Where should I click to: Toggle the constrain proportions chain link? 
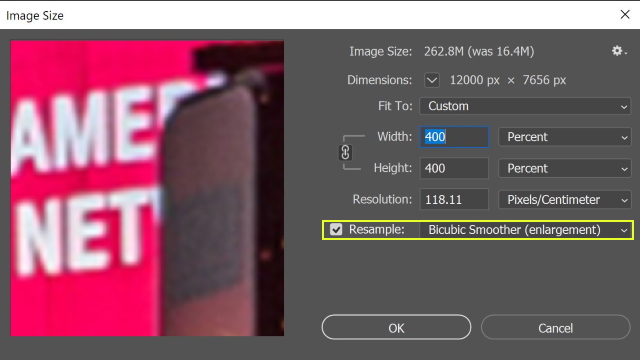(x=345, y=153)
